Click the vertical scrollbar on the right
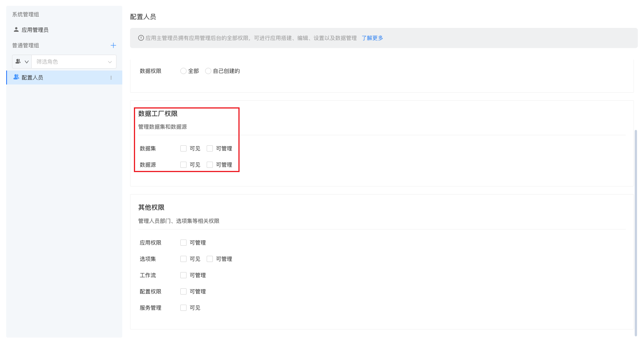Viewport: 644px width, 343px height. pos(636,233)
